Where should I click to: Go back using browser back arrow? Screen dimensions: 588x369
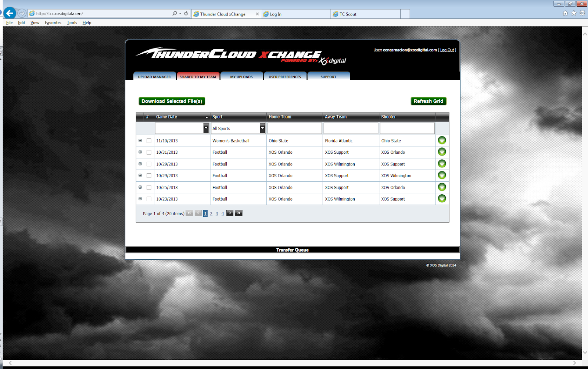click(10, 13)
